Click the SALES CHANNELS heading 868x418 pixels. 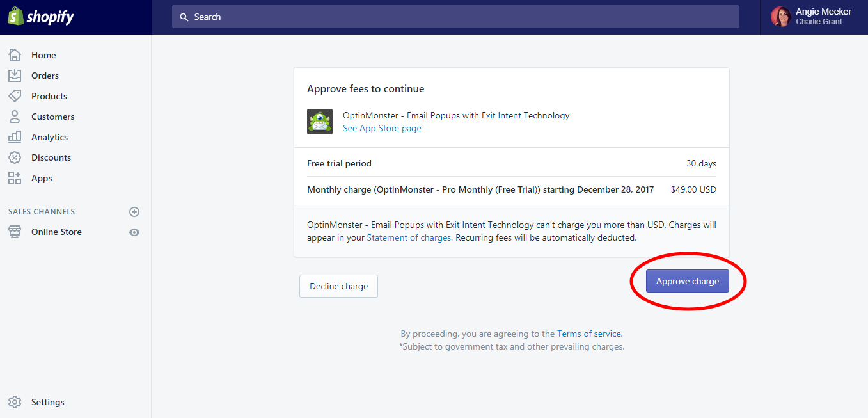point(42,212)
